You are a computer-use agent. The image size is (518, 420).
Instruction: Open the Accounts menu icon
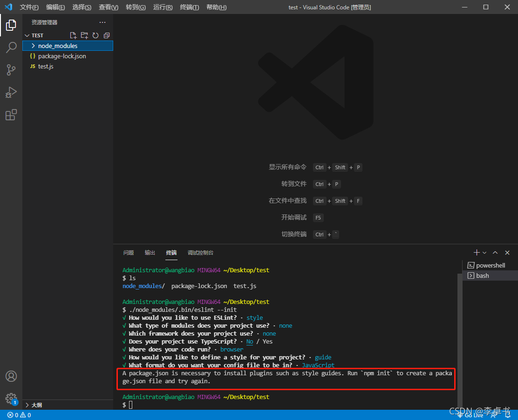click(11, 376)
